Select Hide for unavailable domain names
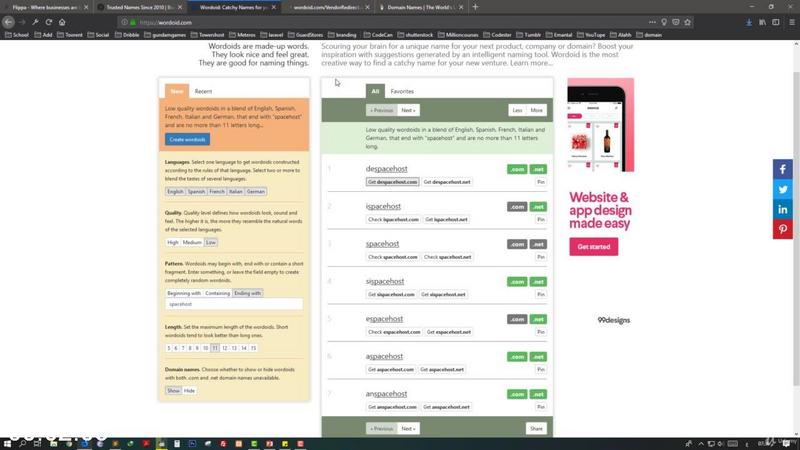Image resolution: width=800 pixels, height=450 pixels. tap(189, 391)
